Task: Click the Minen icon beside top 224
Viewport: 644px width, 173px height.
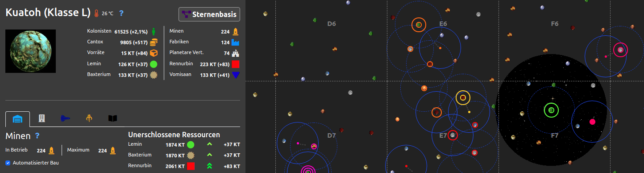Action: point(236,31)
